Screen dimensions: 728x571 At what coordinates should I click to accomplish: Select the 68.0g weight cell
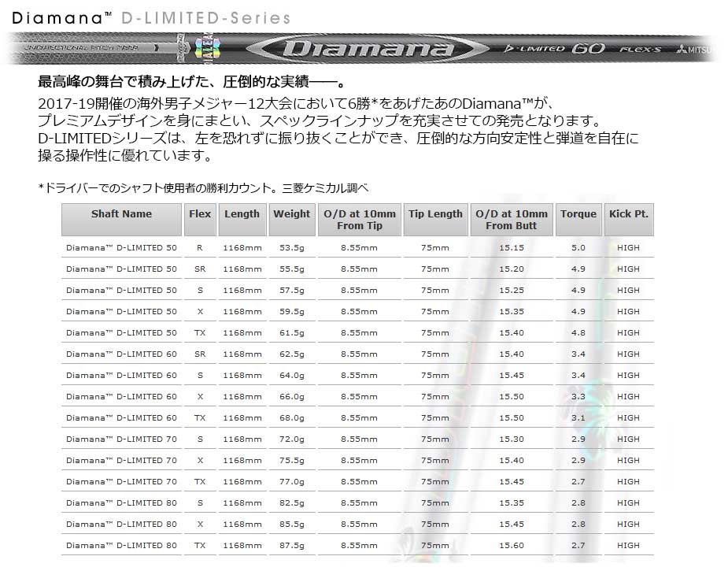[x=291, y=418]
